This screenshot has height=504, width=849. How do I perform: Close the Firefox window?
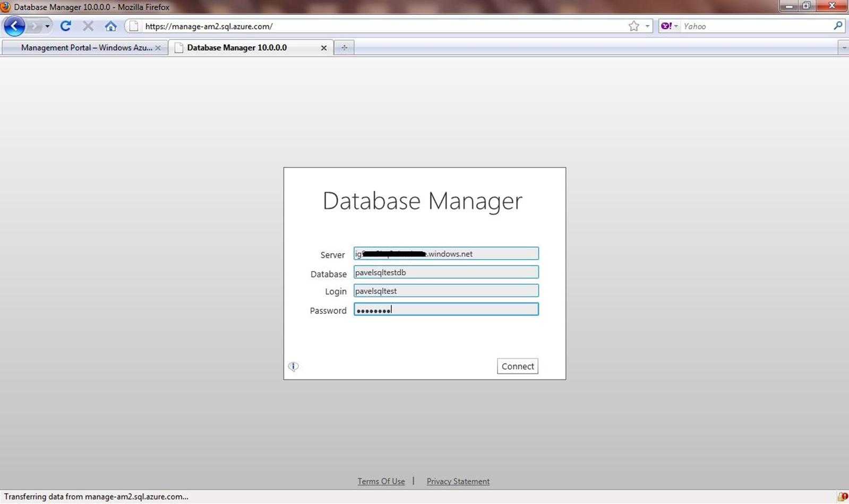[832, 6]
